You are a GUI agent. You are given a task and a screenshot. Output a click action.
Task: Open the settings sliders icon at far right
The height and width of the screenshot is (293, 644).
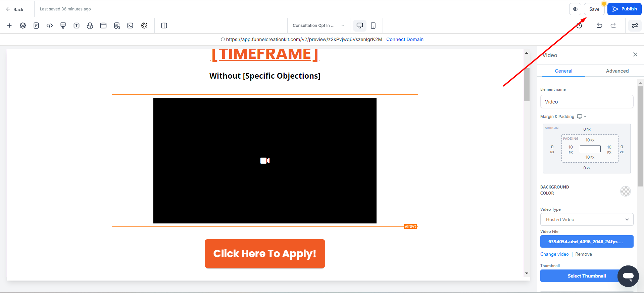coord(635,26)
